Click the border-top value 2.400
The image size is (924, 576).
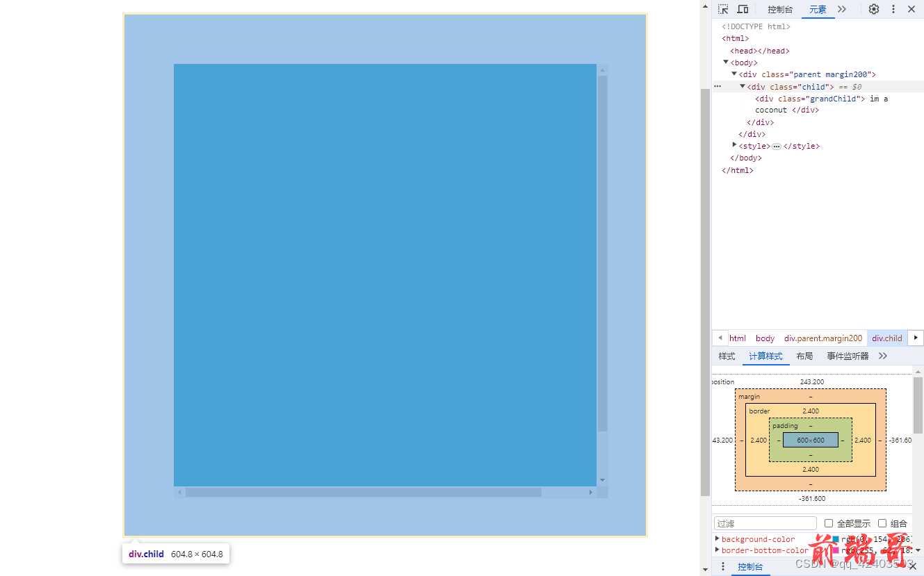[x=811, y=411]
